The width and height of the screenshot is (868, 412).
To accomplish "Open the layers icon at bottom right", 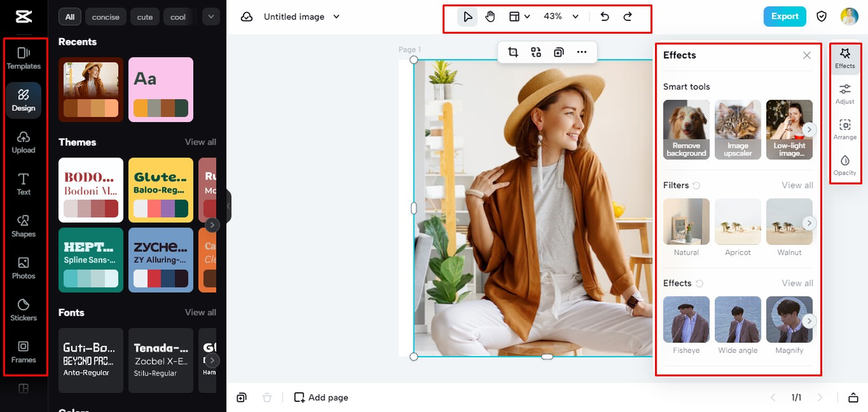I will coord(853,398).
